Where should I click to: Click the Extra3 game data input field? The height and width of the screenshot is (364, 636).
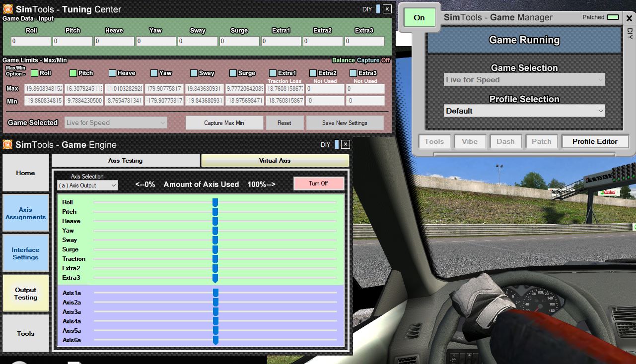coord(364,41)
